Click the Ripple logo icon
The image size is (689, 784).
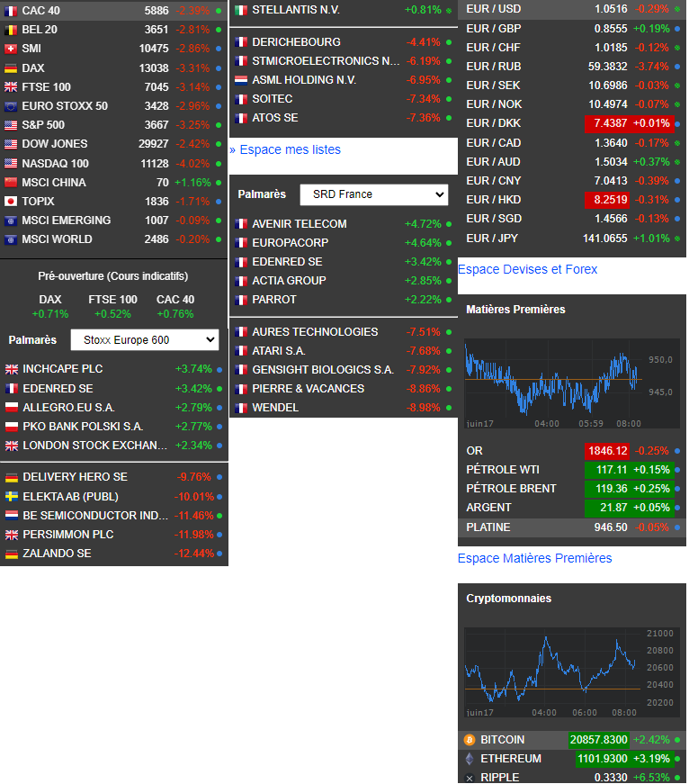tap(470, 778)
